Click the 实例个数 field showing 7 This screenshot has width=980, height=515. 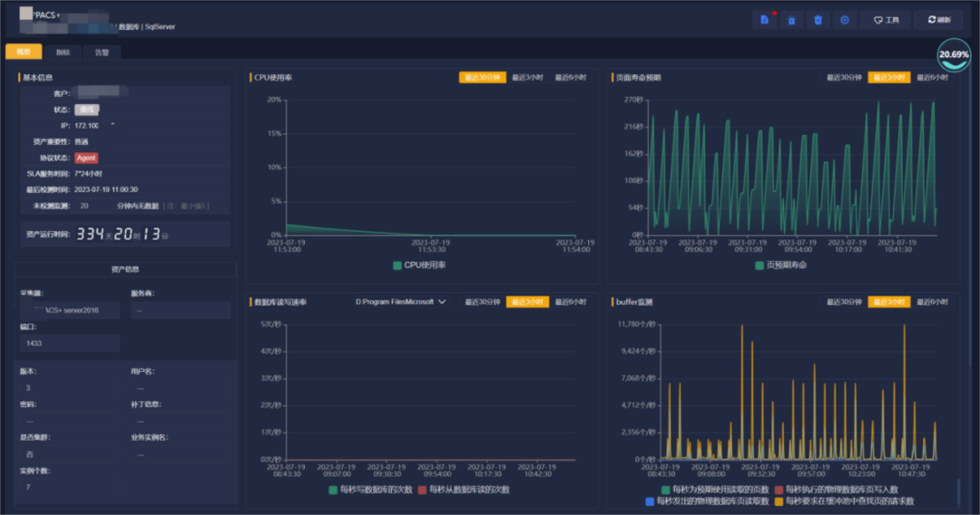pyautogui.click(x=69, y=488)
